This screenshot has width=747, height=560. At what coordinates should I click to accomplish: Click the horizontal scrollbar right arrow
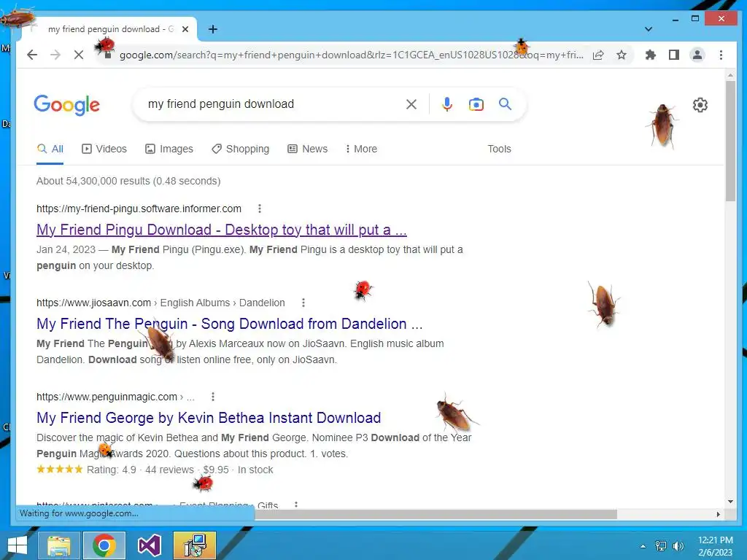tap(719, 514)
